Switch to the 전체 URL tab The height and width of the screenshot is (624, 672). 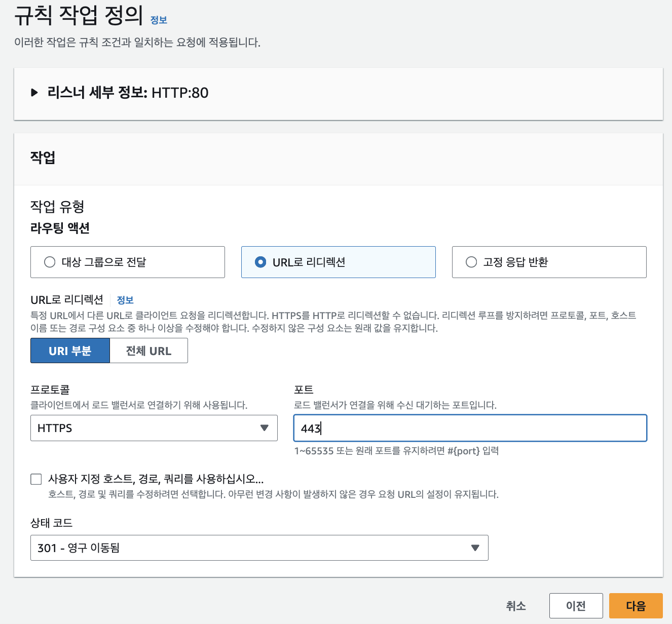[x=148, y=350]
